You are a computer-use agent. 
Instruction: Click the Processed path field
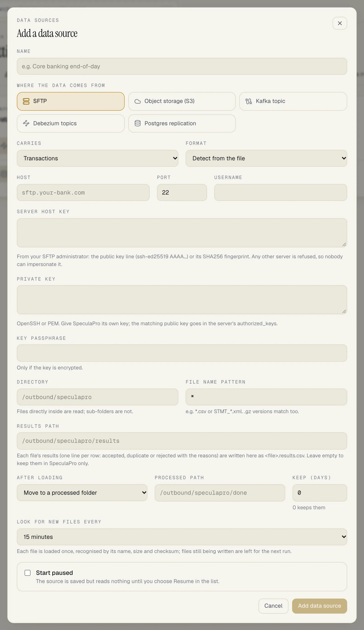tap(220, 493)
